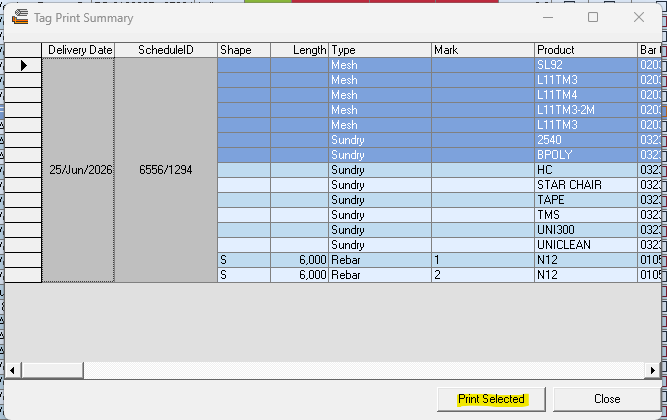Screen dimensions: 667x420
Task: Click the Sundry type cell for BPOLY
Action: pos(380,155)
